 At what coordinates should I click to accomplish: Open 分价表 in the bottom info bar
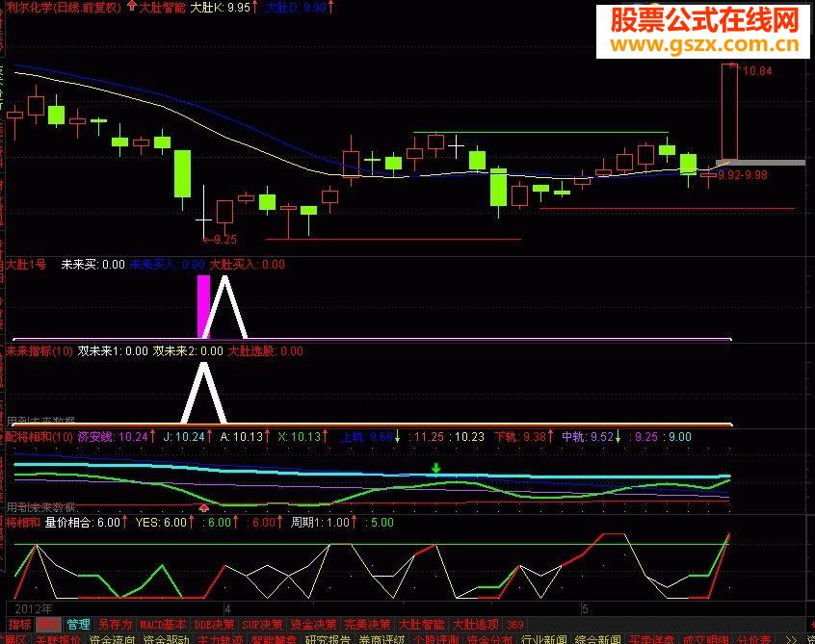coord(753,640)
